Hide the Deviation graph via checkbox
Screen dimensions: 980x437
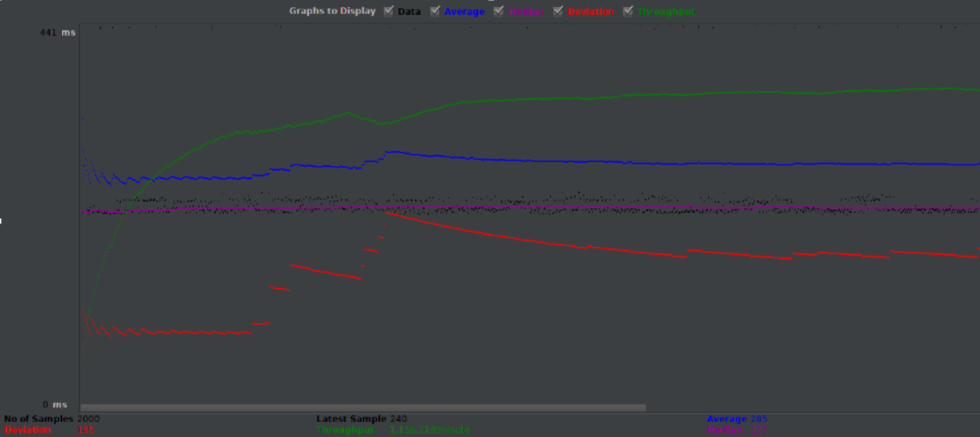[560, 11]
